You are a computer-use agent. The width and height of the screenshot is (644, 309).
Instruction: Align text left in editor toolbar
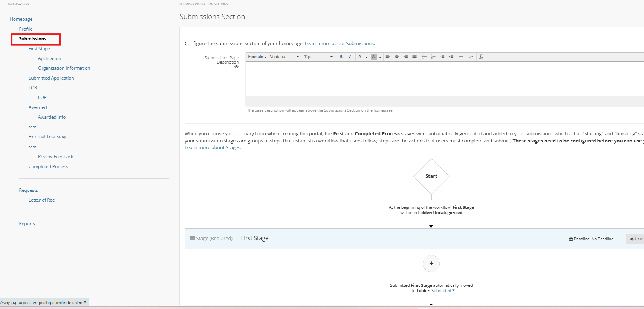(388, 57)
